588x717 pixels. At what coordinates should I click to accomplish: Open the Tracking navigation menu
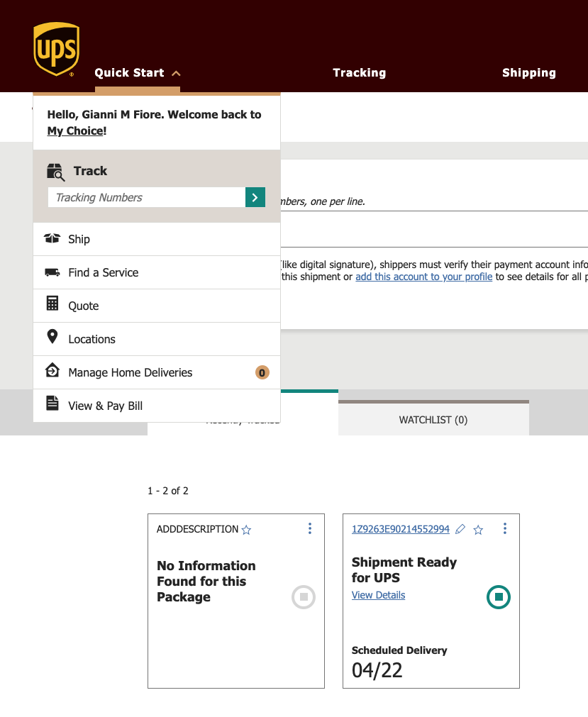[360, 73]
